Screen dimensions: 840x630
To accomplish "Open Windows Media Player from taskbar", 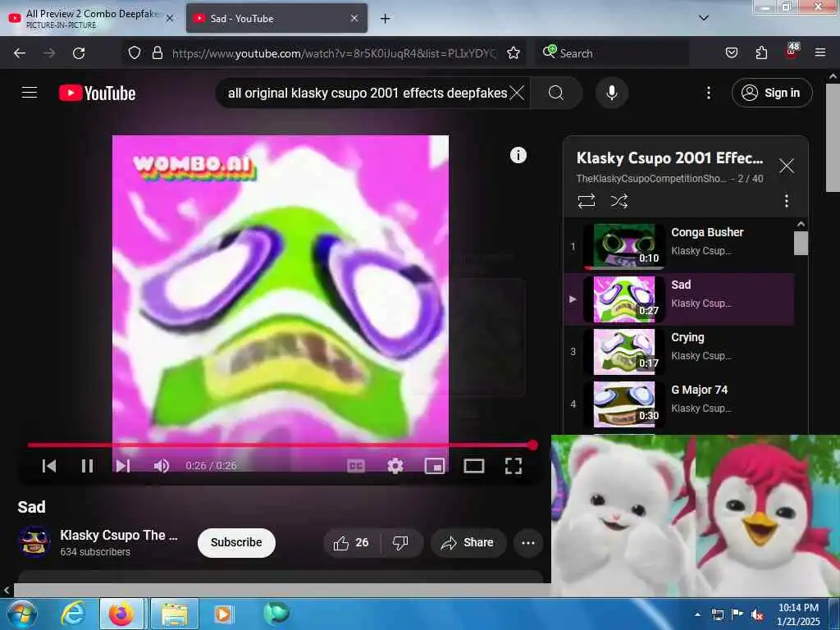I will pos(222,614).
